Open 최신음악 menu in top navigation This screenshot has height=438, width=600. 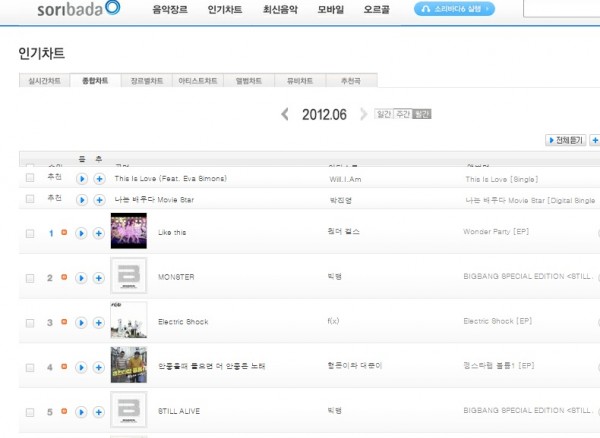(280, 9)
